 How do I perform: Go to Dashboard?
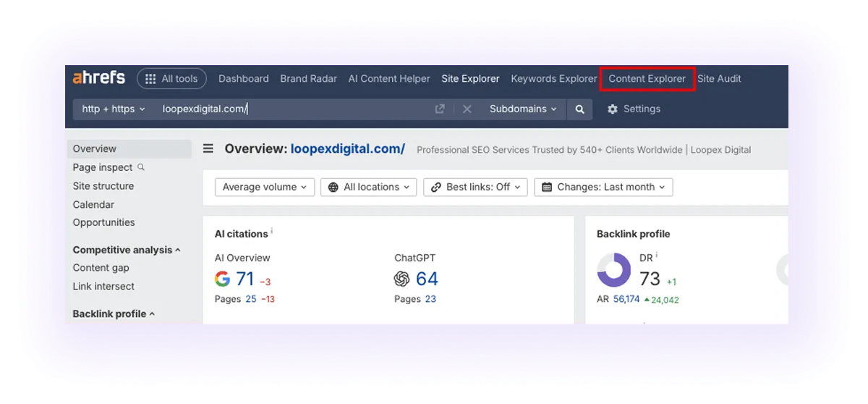[x=244, y=79]
